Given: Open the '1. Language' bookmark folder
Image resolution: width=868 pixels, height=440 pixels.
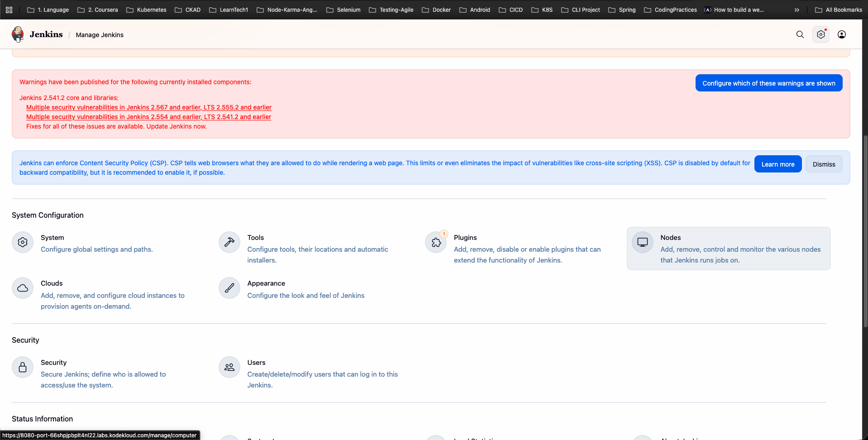Looking at the screenshot, I should coord(48,10).
